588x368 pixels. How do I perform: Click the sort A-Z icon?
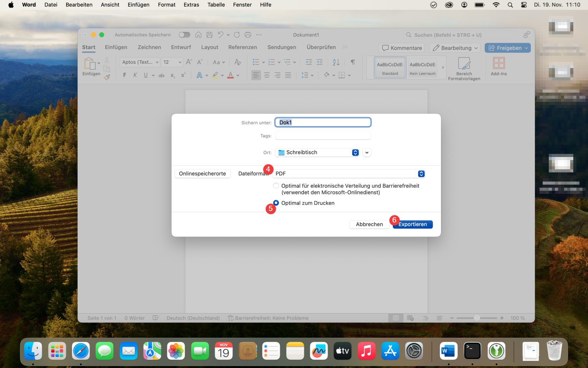point(336,62)
